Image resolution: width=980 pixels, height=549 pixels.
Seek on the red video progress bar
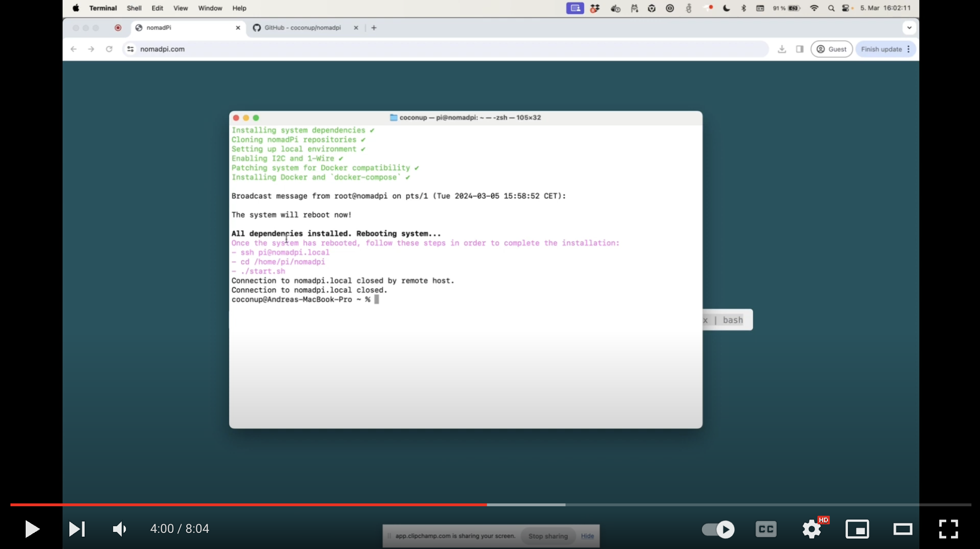(249, 504)
